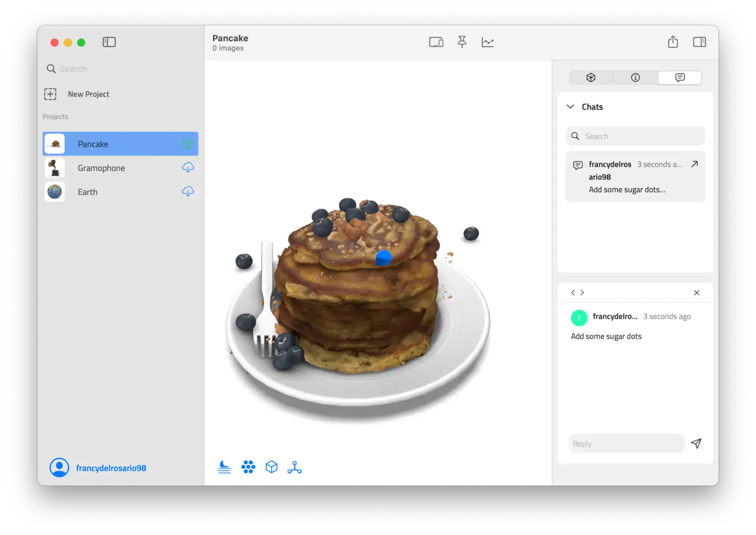Click the scatter/particles tool icon
This screenshot has width=756, height=535.
coord(247,467)
